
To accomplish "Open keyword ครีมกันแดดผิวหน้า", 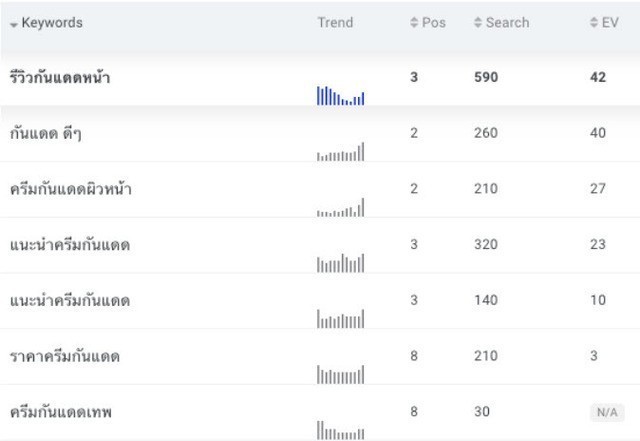I will click(x=70, y=189).
